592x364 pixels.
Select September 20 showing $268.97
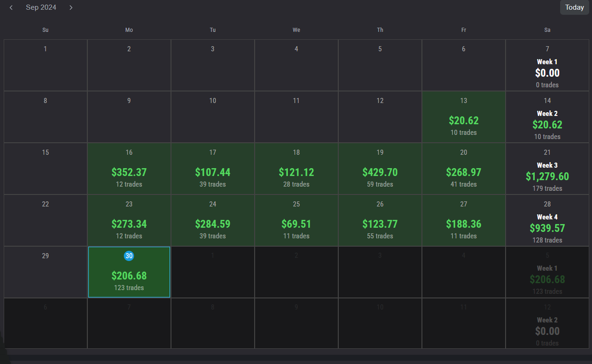(463, 168)
